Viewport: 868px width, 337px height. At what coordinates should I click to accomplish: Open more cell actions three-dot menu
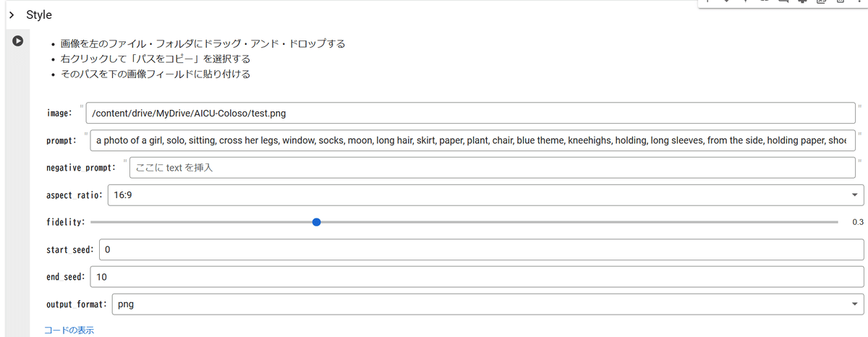[859, 2]
